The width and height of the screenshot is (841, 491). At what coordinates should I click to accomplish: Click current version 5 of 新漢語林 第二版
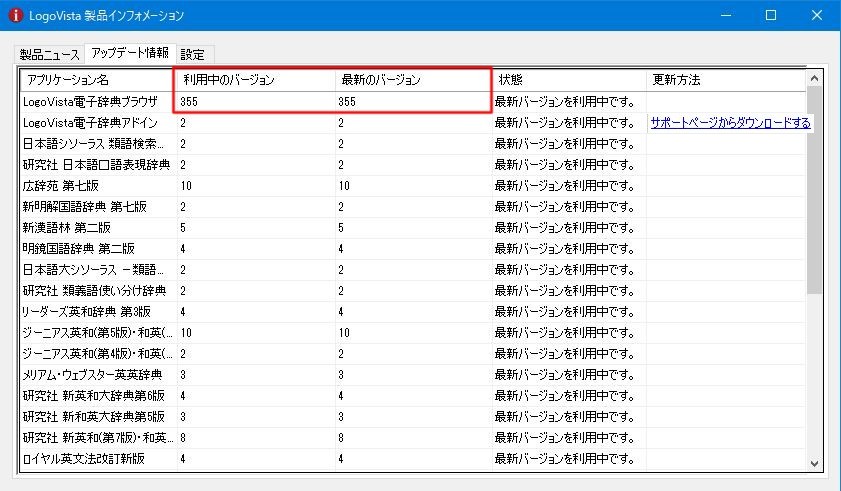click(183, 228)
